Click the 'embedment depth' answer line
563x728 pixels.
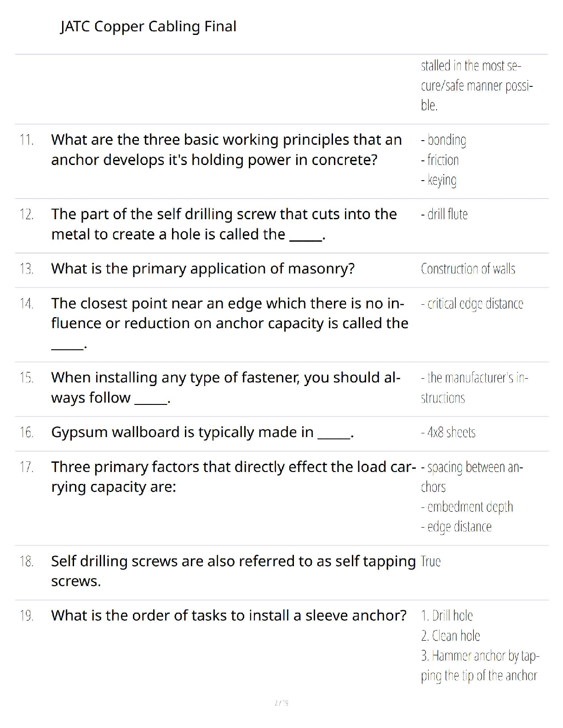[x=467, y=507]
